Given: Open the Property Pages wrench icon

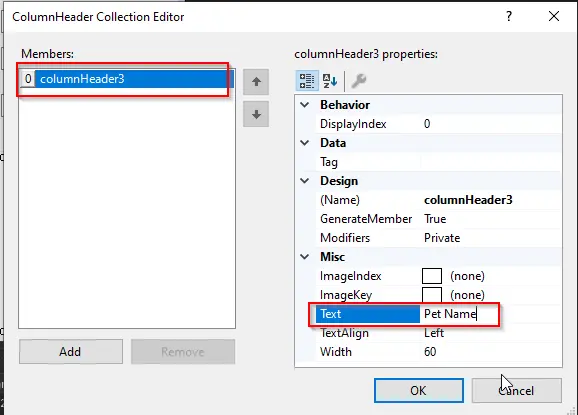Looking at the screenshot, I should point(358,81).
